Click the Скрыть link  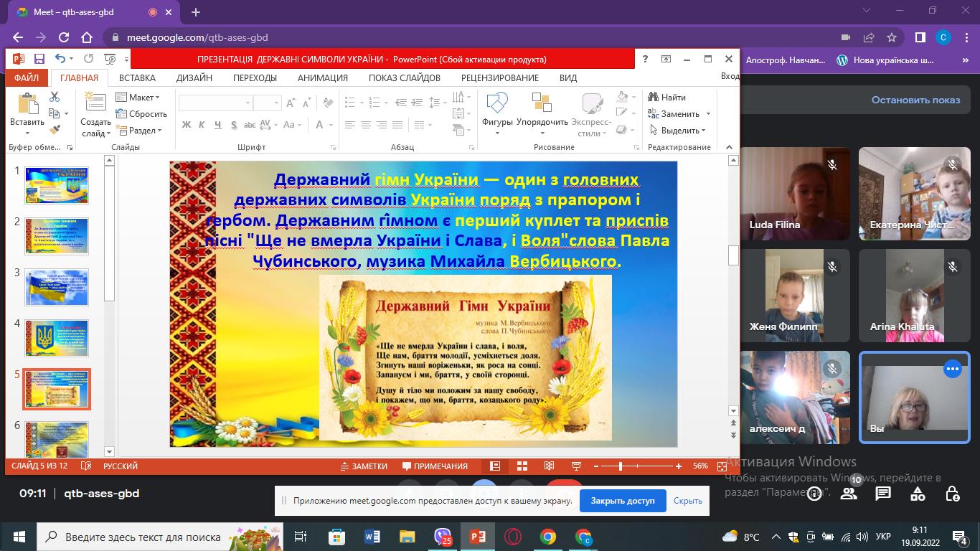(688, 501)
